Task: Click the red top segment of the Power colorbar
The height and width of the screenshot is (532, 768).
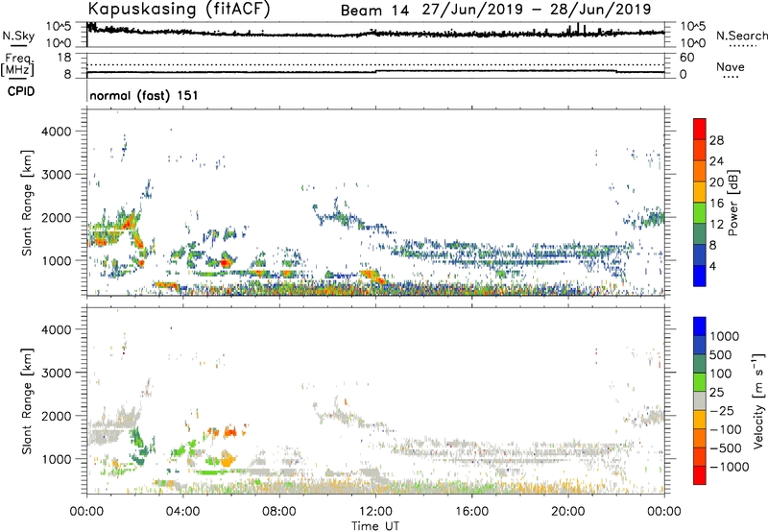Action: (700, 130)
